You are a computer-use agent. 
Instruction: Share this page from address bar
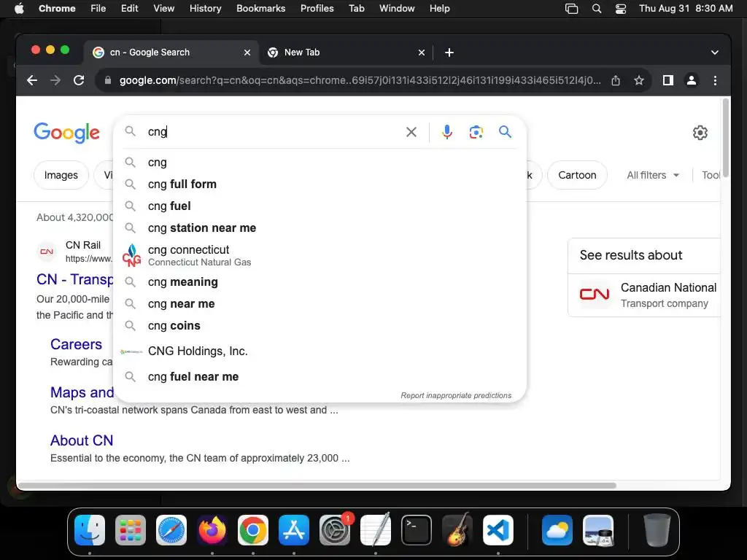616,80
